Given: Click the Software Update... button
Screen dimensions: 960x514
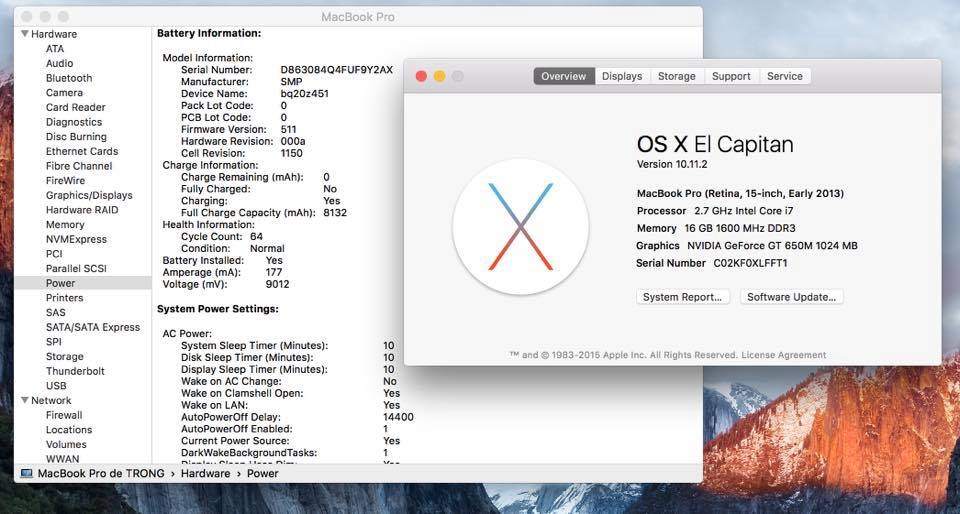Looking at the screenshot, I should (x=792, y=297).
